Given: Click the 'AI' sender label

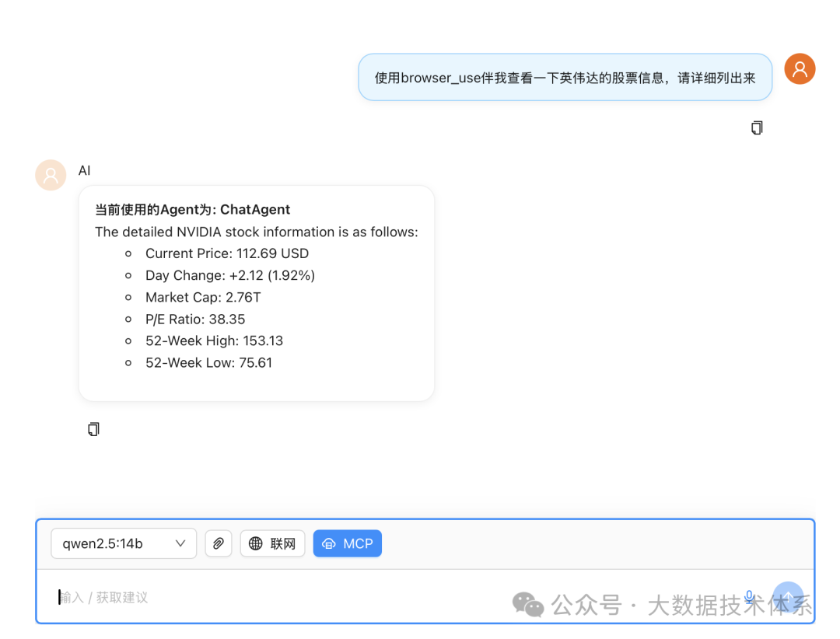Looking at the screenshot, I should 84,170.
